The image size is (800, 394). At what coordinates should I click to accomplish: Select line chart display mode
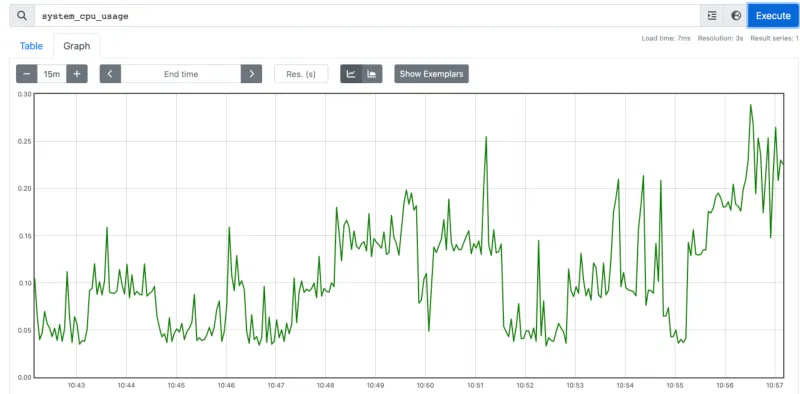click(x=351, y=74)
